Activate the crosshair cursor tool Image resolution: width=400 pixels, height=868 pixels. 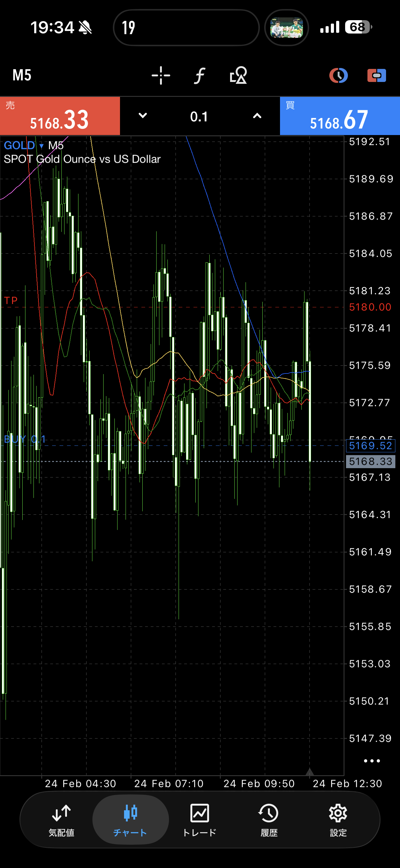coord(161,75)
